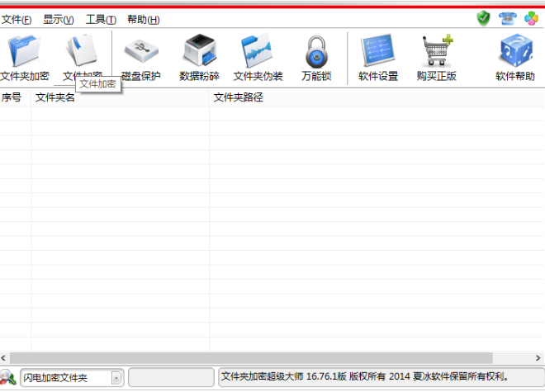Open the 帮助(H) menu
Viewport: 545px width, 392px height.
coord(143,20)
